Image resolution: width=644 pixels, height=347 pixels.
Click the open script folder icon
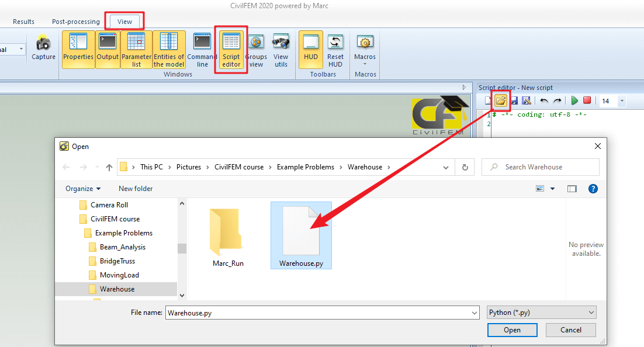(501, 101)
